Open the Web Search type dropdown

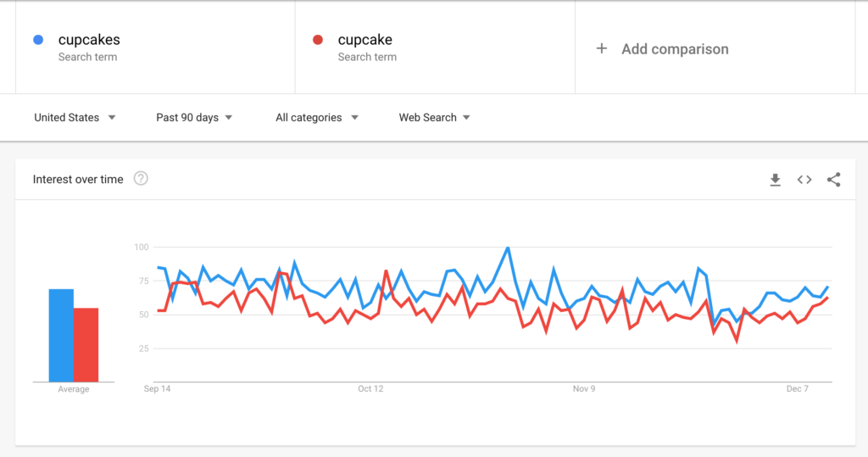click(x=435, y=118)
